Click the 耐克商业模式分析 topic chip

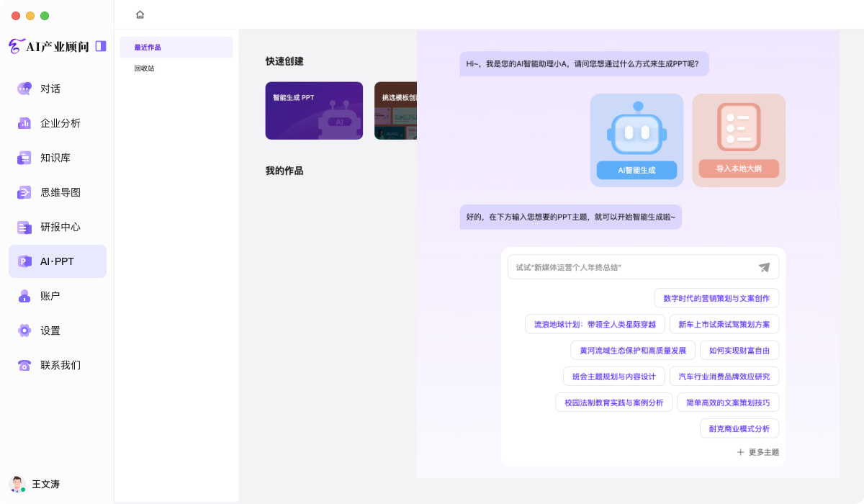pos(739,428)
